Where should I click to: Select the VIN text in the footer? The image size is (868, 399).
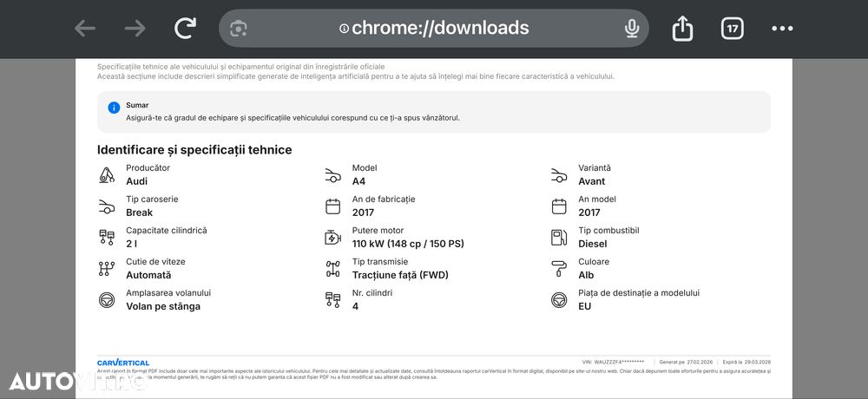pyautogui.click(x=614, y=362)
